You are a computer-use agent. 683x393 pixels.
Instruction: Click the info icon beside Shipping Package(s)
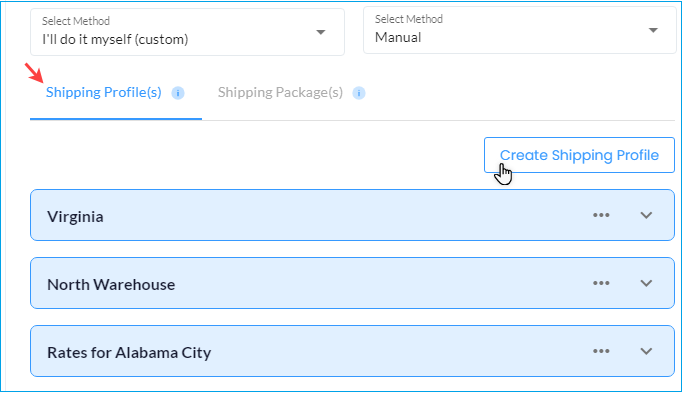tap(358, 93)
